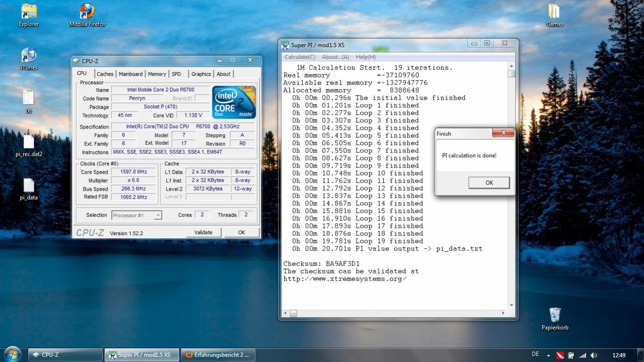Minimize the CPU-Z window

tap(219, 60)
